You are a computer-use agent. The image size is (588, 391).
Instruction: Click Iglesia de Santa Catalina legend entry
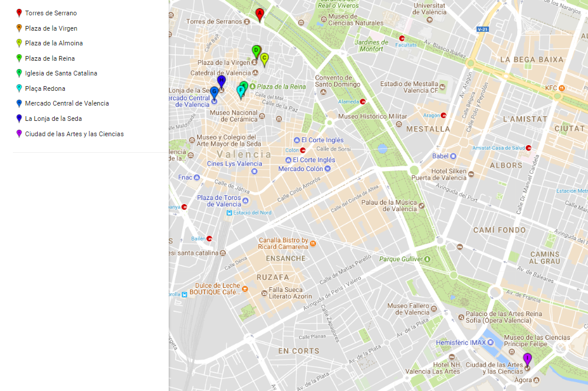61,73
